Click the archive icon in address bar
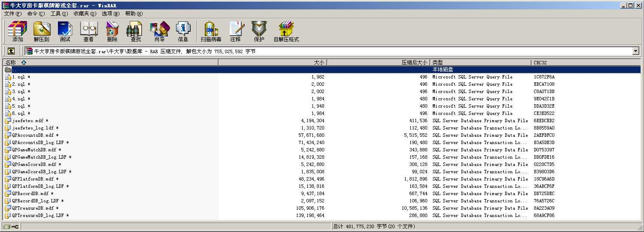 pos(29,51)
